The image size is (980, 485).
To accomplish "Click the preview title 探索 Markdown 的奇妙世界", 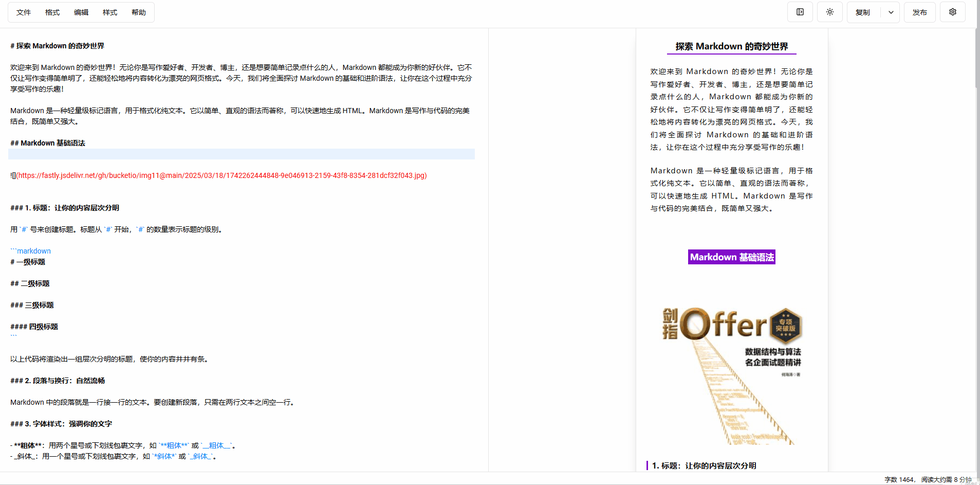I will click(x=731, y=46).
